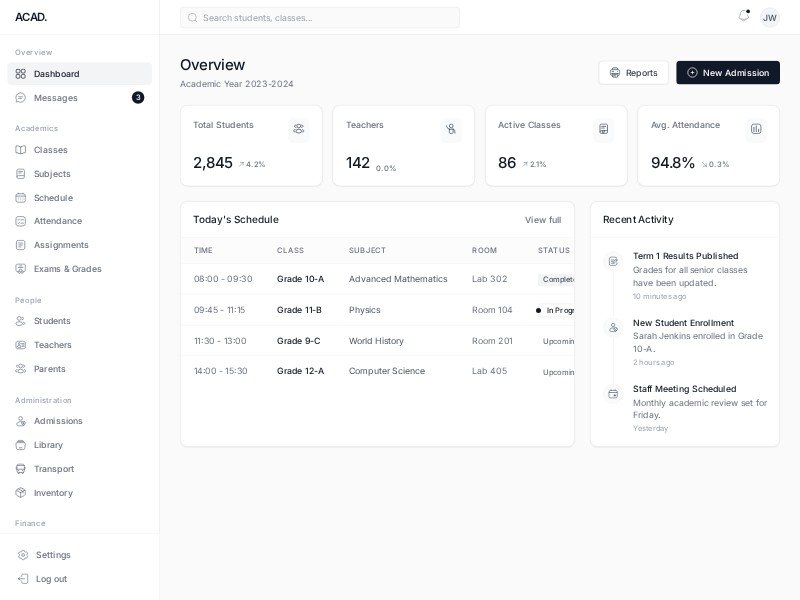Viewport: 800px width, 600px height.
Task: Click the Reports button
Action: tap(633, 73)
